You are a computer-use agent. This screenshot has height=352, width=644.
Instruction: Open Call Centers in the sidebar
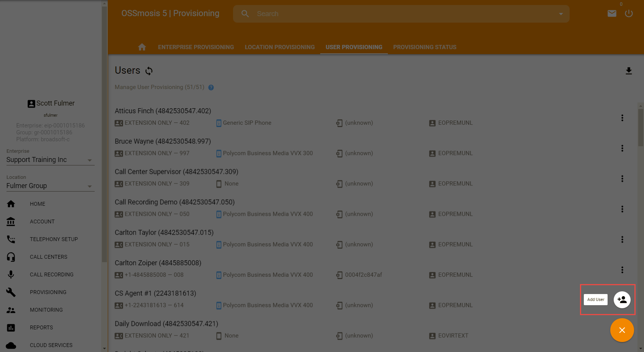pos(48,257)
